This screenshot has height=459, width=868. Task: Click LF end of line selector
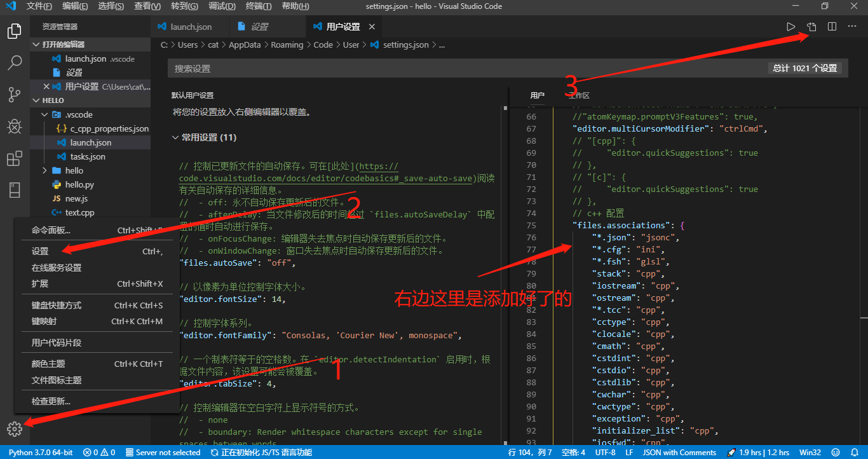[629, 453]
